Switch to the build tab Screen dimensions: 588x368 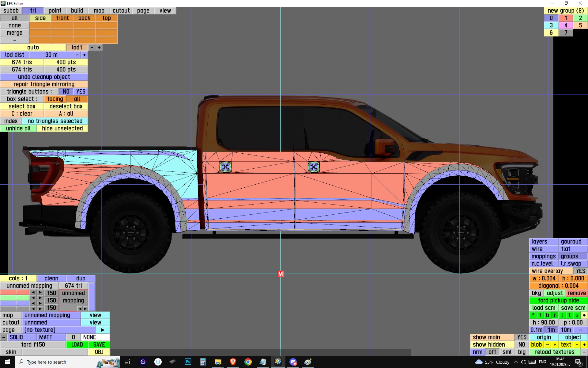(x=77, y=11)
